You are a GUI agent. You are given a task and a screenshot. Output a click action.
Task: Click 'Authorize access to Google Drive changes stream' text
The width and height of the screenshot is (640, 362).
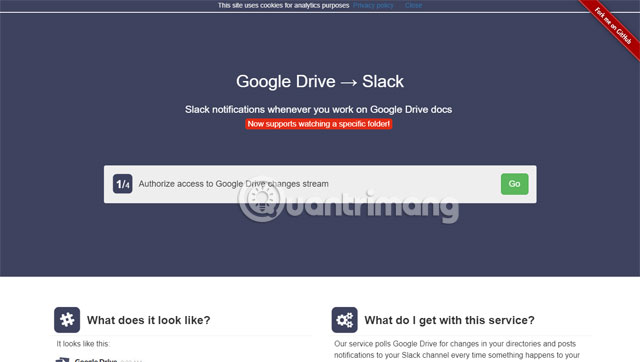[x=233, y=184]
